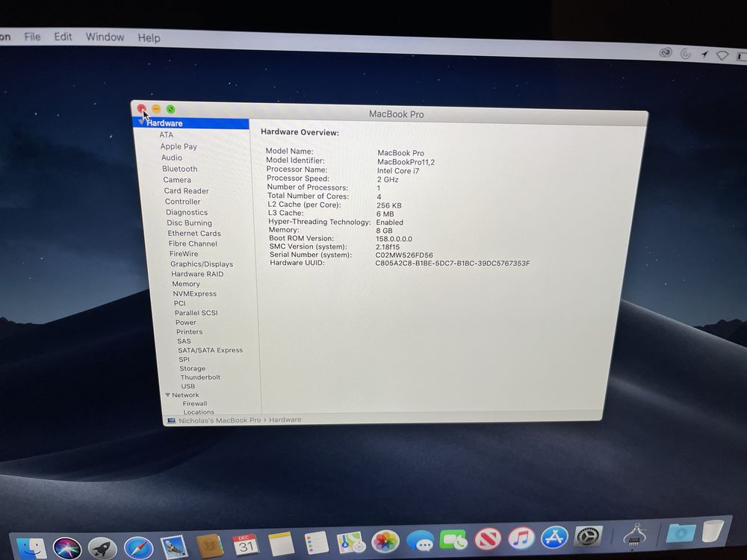Open the yellow Notes icon in dock

[x=281, y=544]
